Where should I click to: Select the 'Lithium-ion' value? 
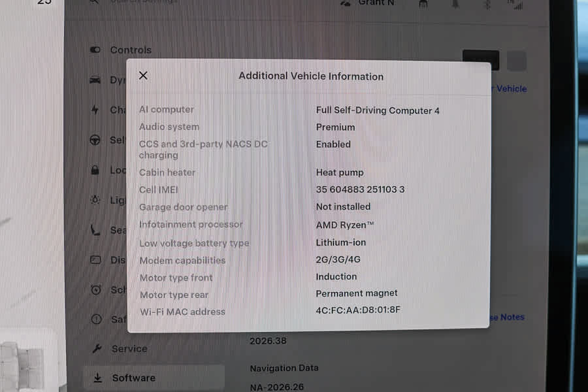[x=341, y=242]
